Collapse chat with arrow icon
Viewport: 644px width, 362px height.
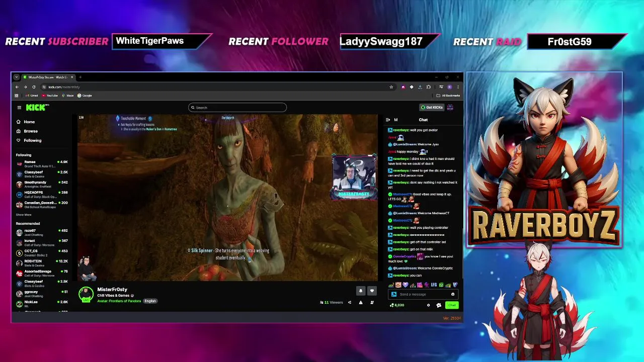[x=388, y=120]
